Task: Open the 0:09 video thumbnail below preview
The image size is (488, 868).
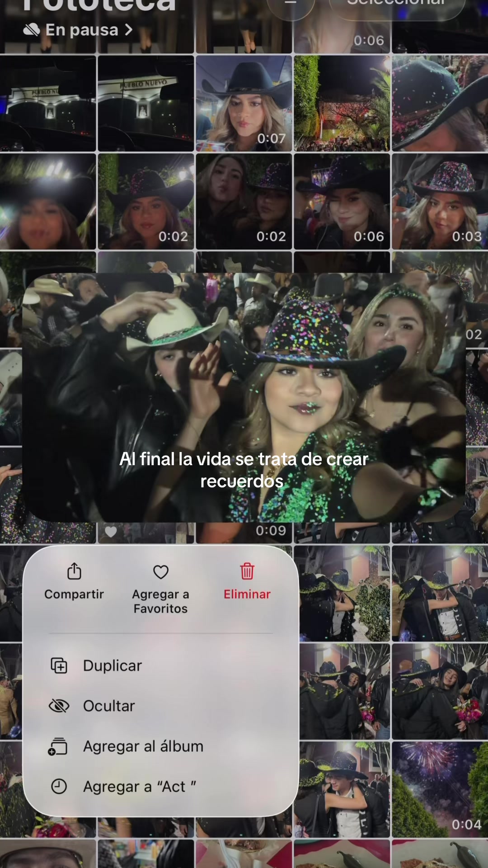Action: [244, 533]
